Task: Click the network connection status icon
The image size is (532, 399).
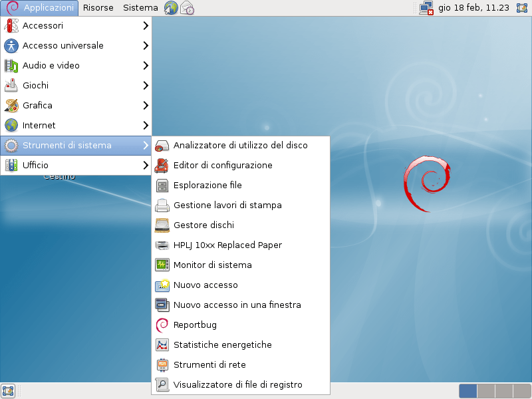Action: point(426,8)
